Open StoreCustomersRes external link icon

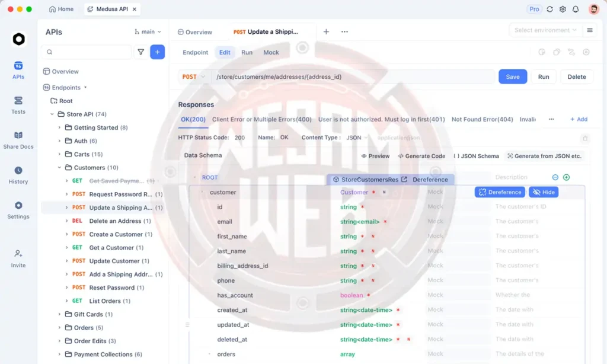pyautogui.click(x=404, y=179)
